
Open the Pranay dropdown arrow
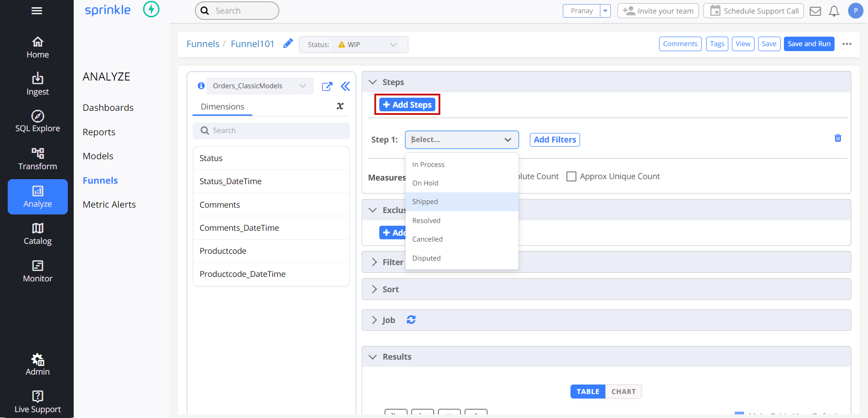[x=605, y=11]
